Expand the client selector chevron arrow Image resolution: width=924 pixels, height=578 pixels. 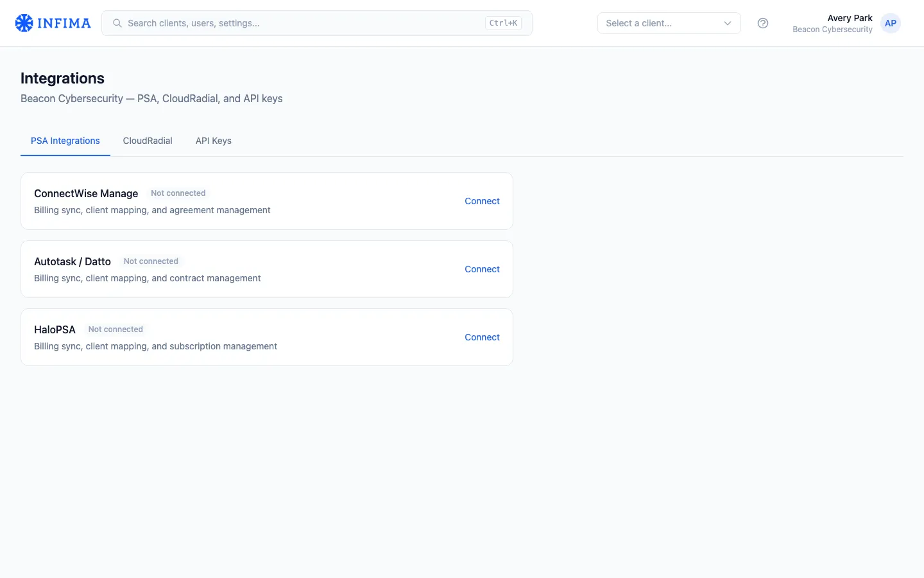click(728, 23)
